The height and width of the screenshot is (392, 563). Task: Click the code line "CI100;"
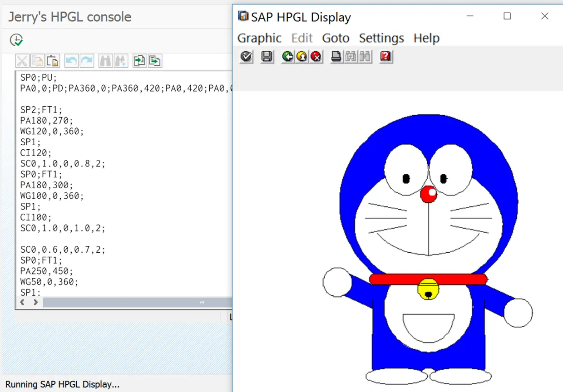(x=36, y=217)
